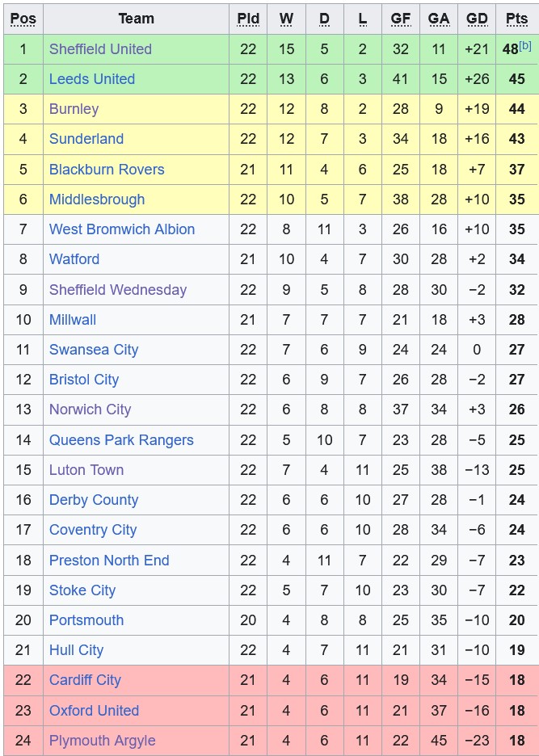Select the Norwich City link
This screenshot has height=756, width=539.
pyautogui.click(x=90, y=409)
